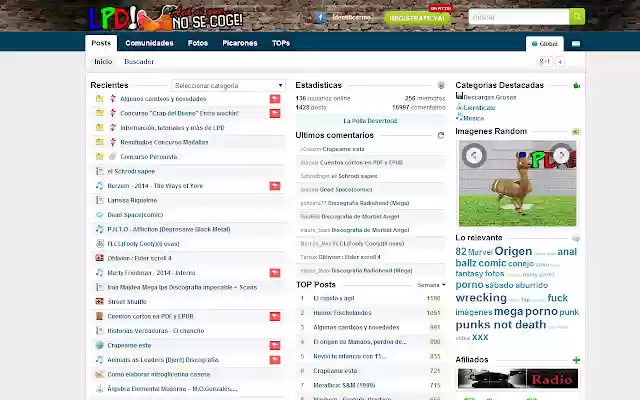Viewport: 640px width, 400px height.
Task: Click icon beside Oblivion Elder scroll 4
Action: pos(99,258)
